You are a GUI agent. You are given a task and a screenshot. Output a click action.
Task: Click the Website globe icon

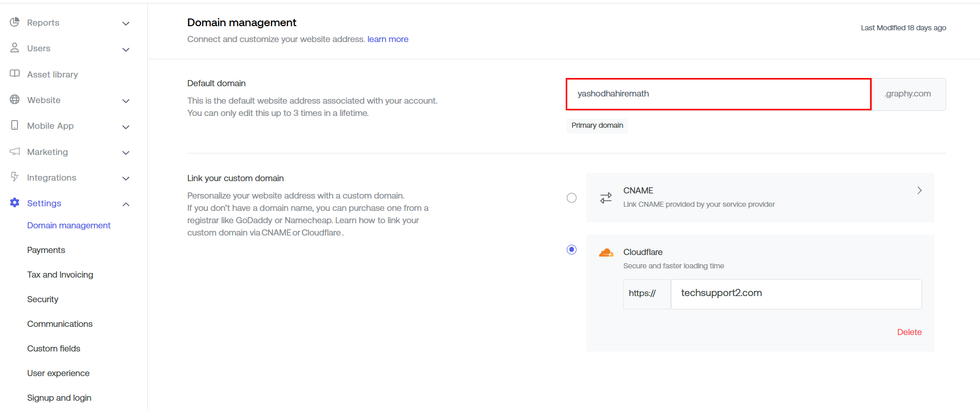[14, 100]
